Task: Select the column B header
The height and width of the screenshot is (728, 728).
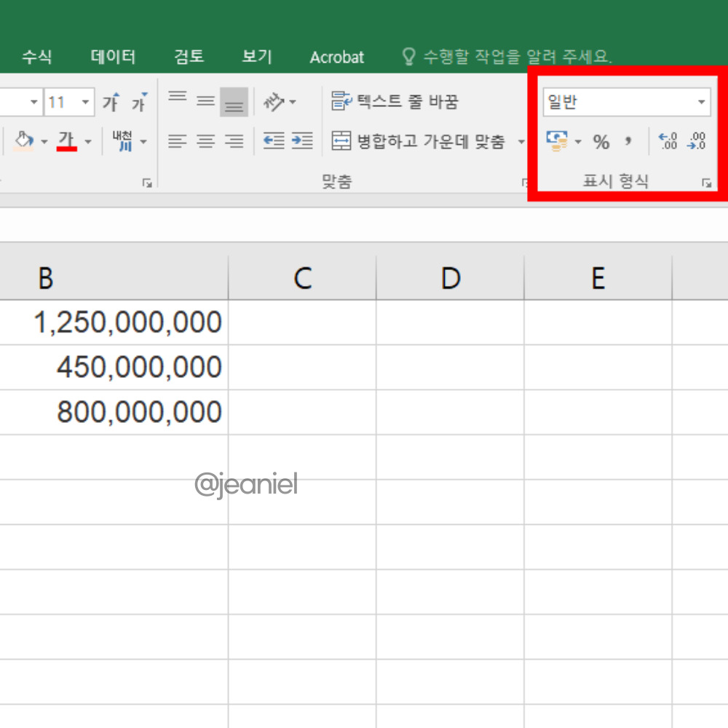Action: click(114, 278)
